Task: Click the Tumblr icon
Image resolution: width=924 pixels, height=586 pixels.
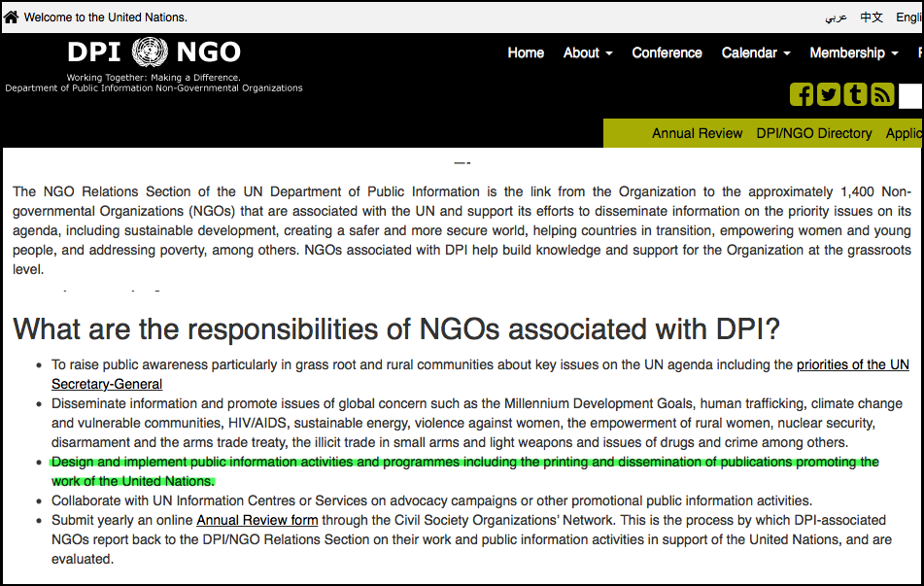Action: coord(855,94)
